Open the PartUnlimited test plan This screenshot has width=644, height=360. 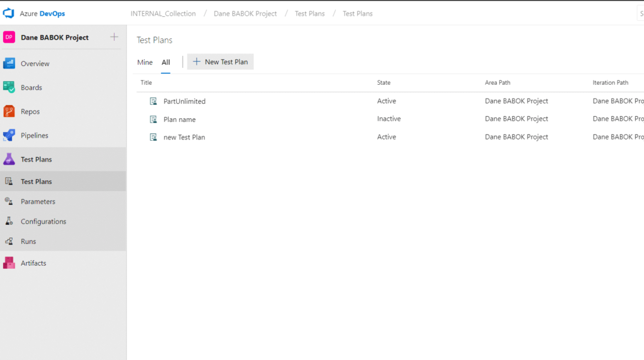coord(184,101)
